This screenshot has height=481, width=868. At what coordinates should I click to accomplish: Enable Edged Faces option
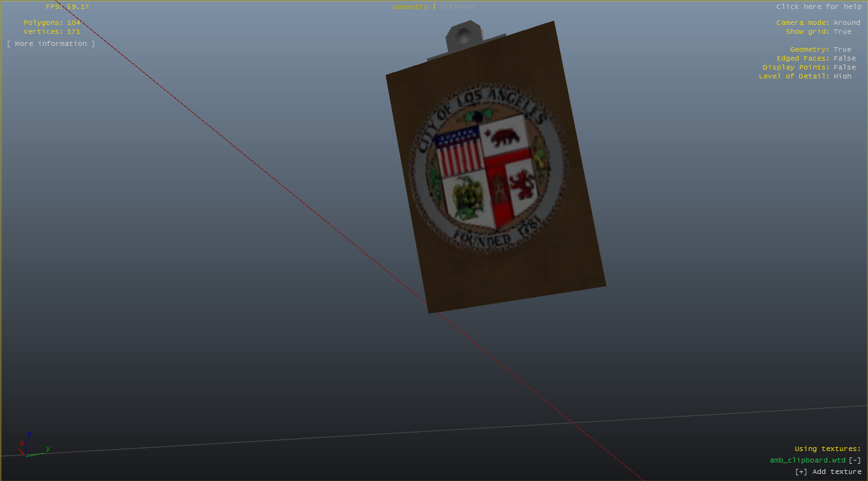[844, 59]
